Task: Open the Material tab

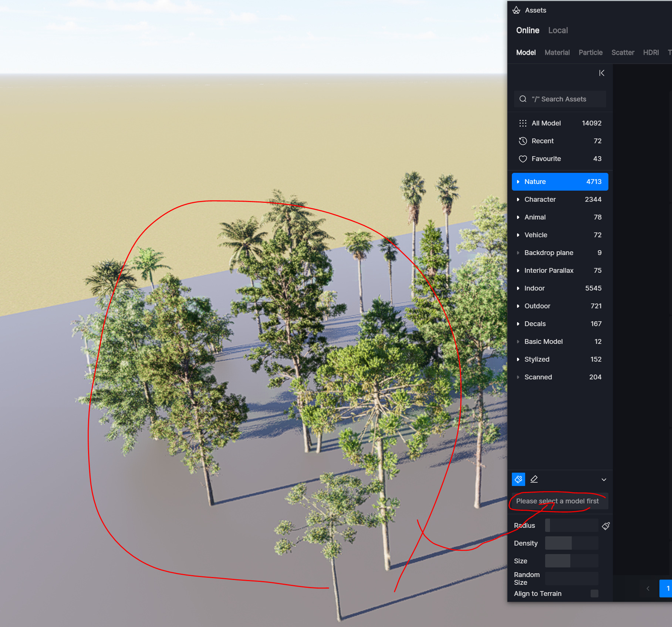Action: point(557,53)
